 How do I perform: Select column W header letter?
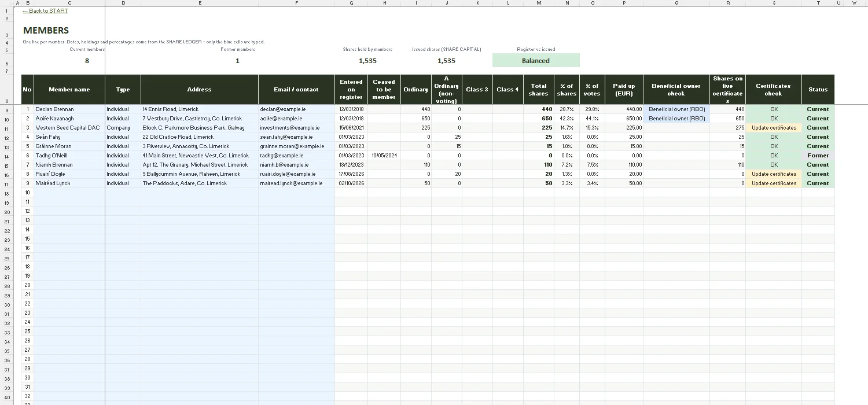[x=854, y=3]
